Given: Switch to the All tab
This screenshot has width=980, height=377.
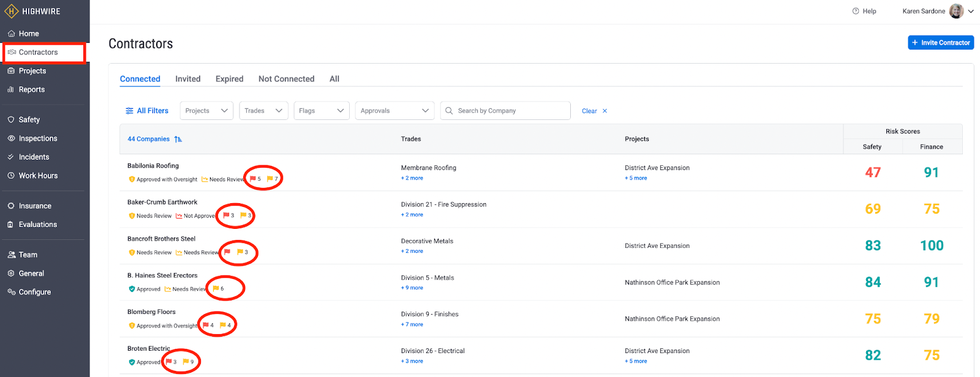Looking at the screenshot, I should [334, 79].
